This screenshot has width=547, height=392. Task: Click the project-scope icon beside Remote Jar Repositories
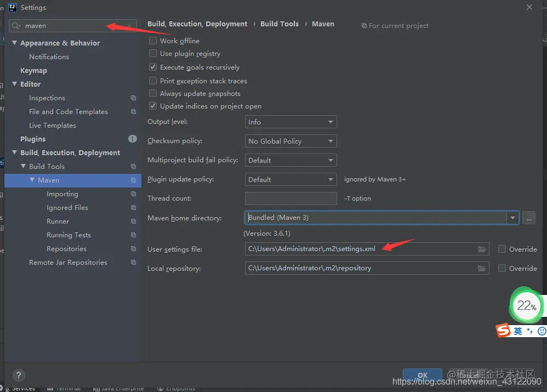133,263
